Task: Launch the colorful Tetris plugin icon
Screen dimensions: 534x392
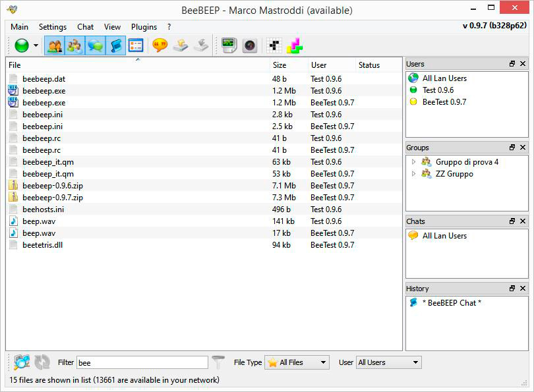Action: click(295, 45)
